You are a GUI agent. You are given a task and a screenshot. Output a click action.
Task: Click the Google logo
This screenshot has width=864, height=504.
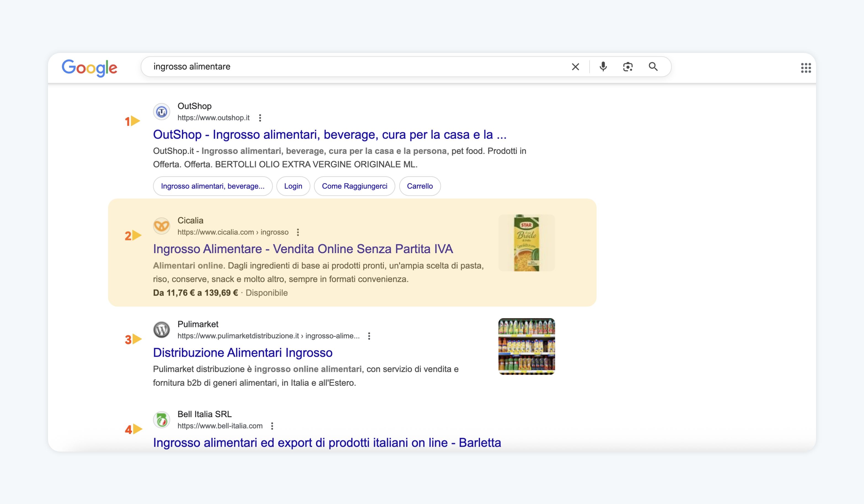90,68
